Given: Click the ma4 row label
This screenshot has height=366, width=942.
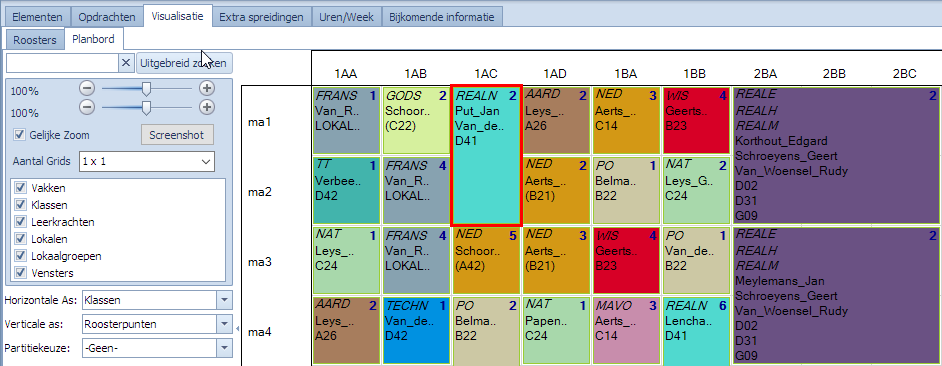Looking at the screenshot, I should 260,332.
